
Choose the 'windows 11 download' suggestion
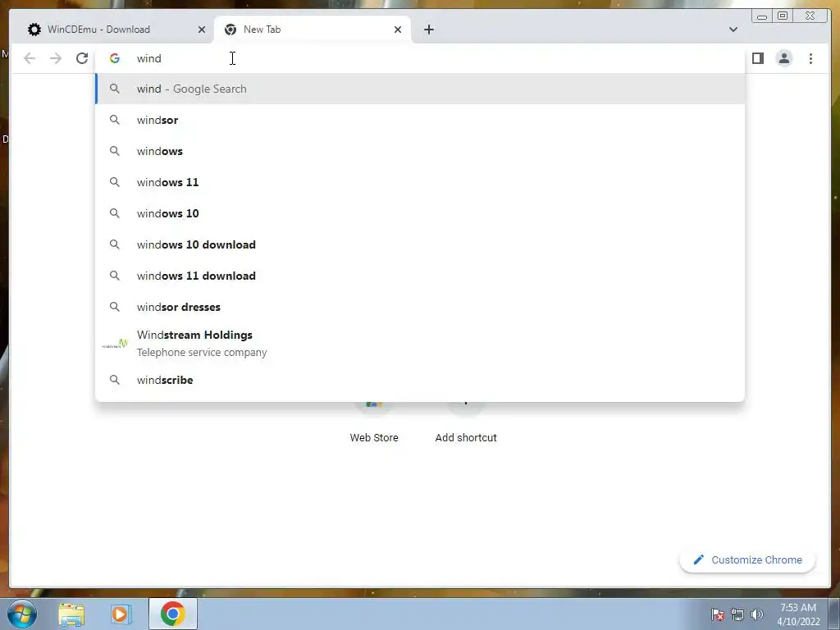(420, 276)
